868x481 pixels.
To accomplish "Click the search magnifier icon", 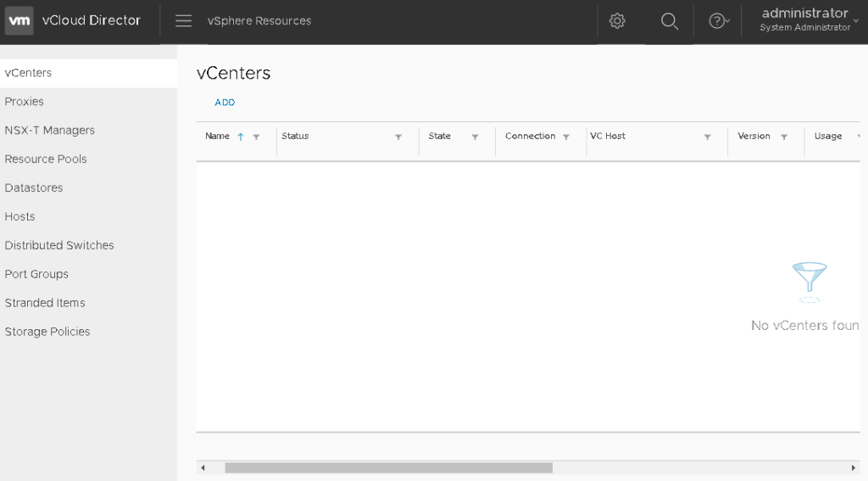I will (x=670, y=21).
